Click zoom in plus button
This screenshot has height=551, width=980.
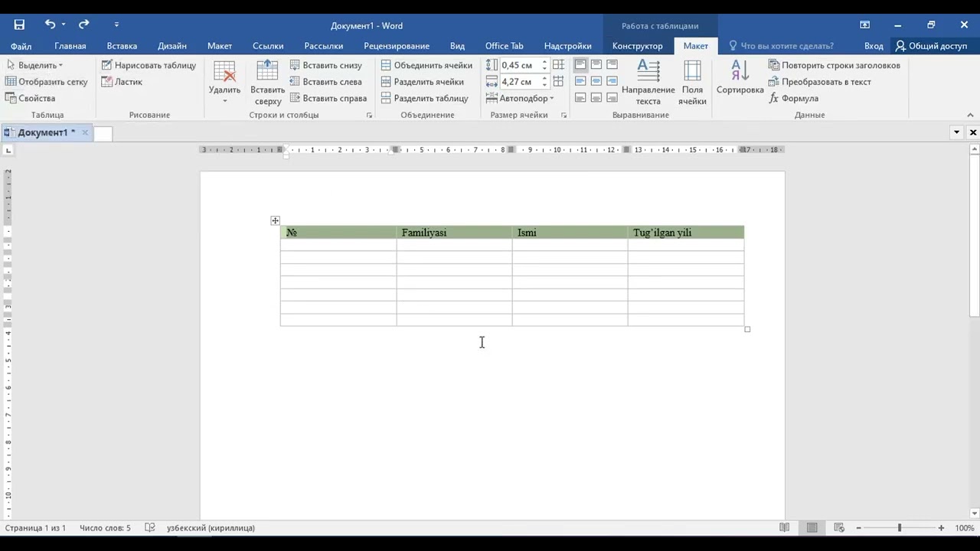click(941, 528)
